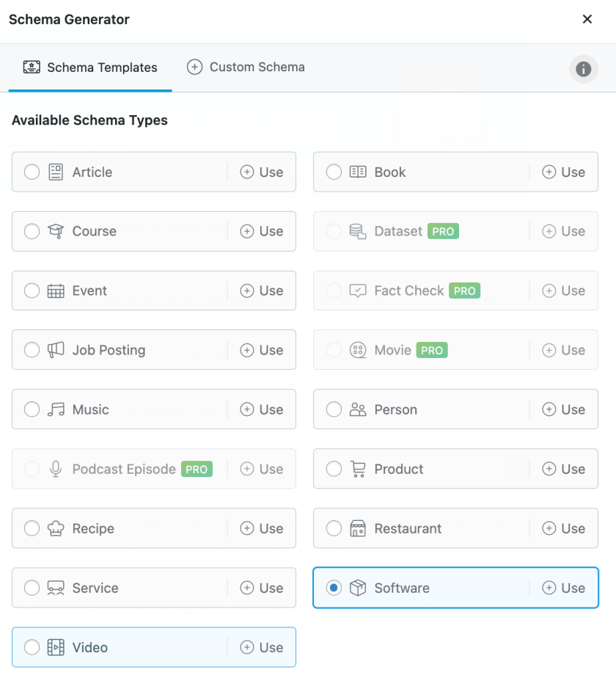
Task: Click the Schema Generator title text
Action: [69, 19]
